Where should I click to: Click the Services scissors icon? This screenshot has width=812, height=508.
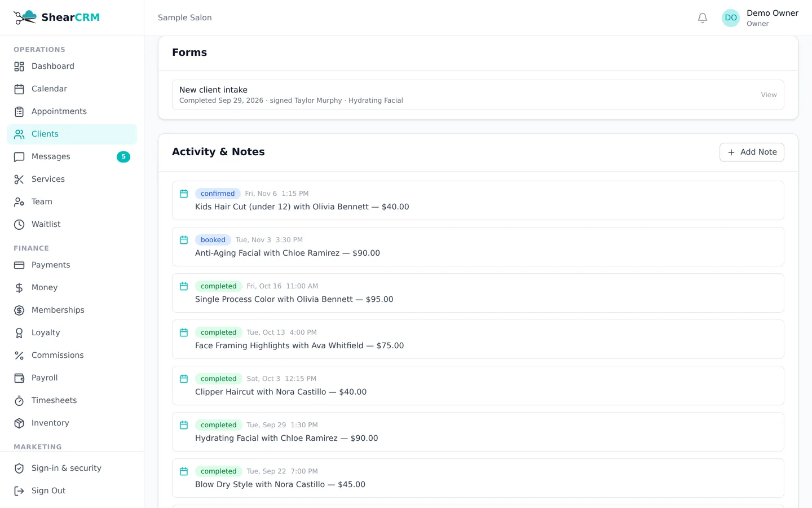(x=19, y=179)
